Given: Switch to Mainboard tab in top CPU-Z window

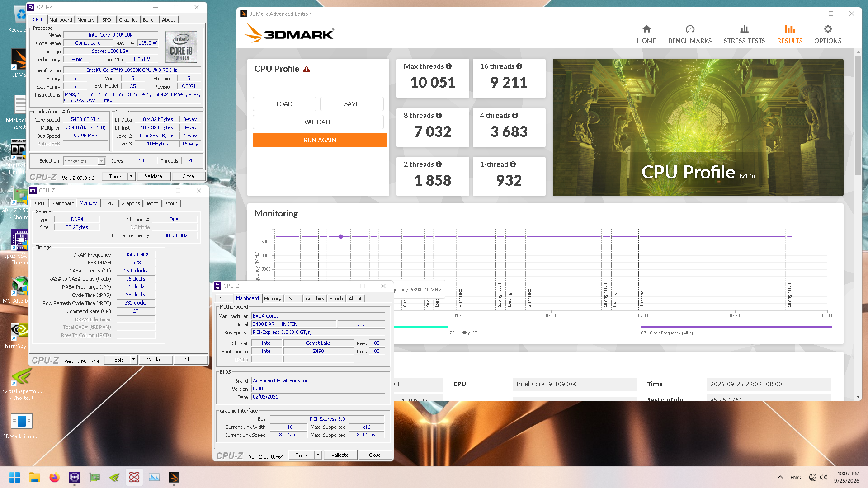Looking at the screenshot, I should pyautogui.click(x=61, y=20).
